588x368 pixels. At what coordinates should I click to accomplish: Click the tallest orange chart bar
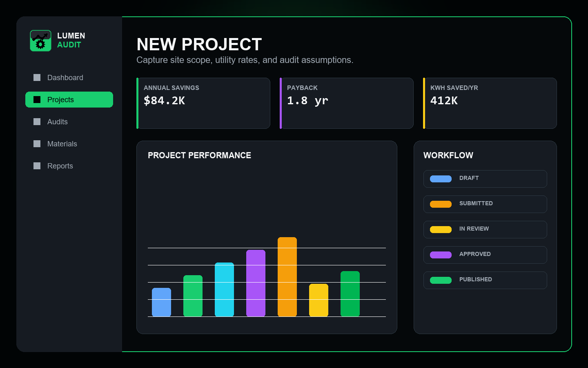pos(287,277)
